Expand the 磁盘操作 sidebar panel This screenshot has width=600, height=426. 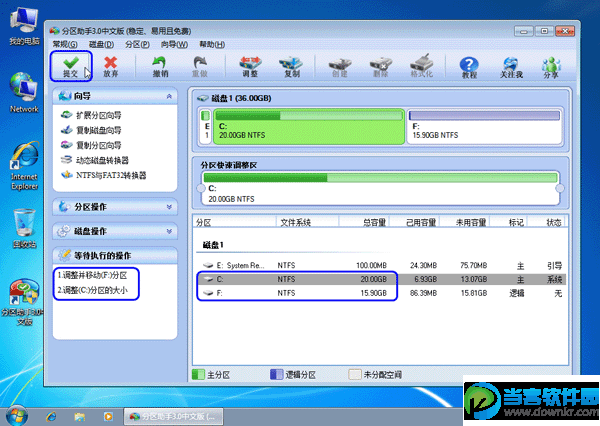(x=169, y=231)
